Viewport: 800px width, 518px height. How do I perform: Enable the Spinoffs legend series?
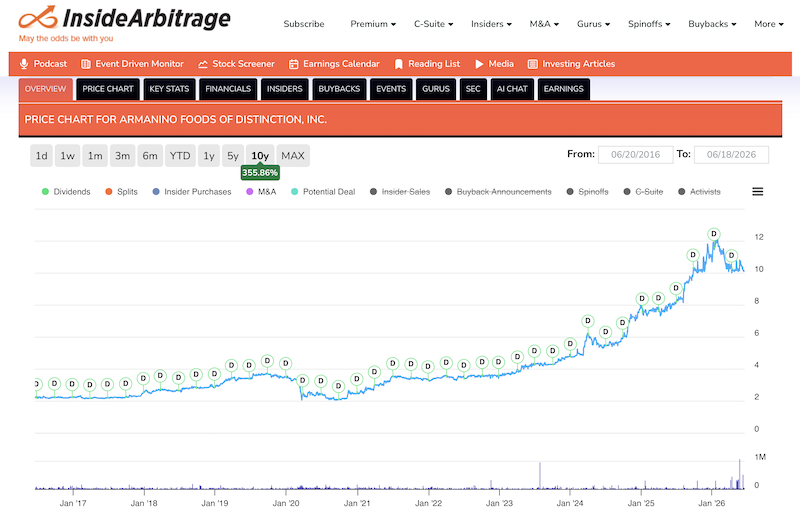point(588,192)
